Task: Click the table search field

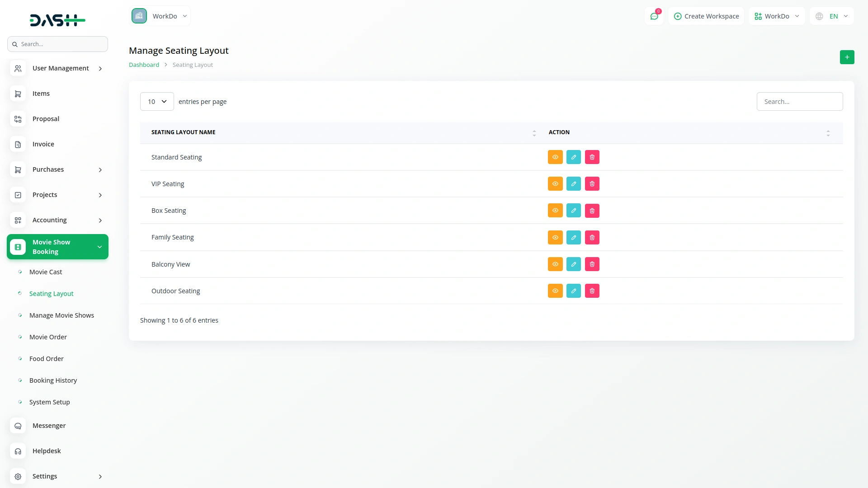Action: tap(799, 101)
